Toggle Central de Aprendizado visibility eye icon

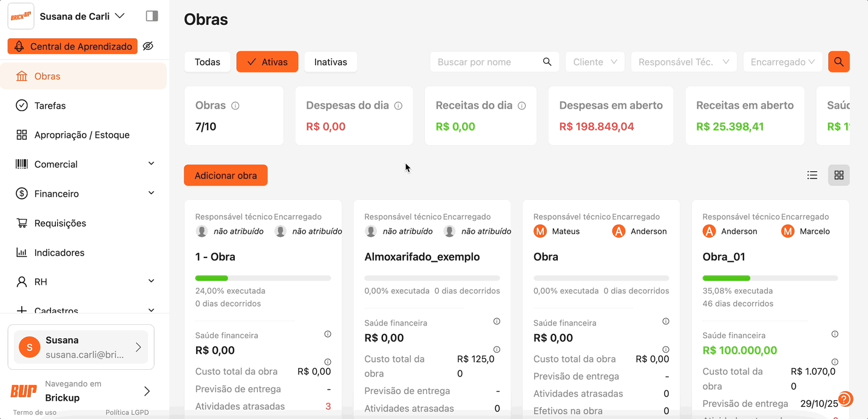pyautogui.click(x=148, y=46)
